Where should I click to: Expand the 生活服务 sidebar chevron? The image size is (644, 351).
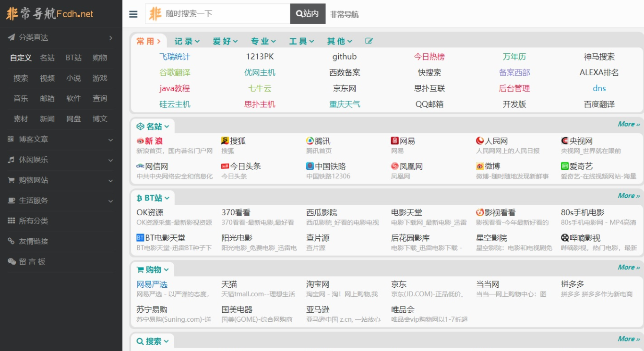coord(111,201)
